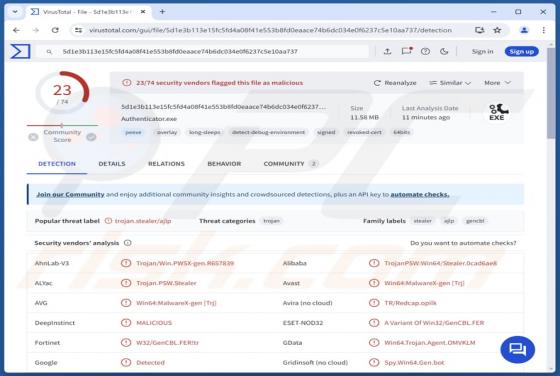The image size is (560, 376).
Task: Click the site information icon in address bar
Action: [78, 30]
